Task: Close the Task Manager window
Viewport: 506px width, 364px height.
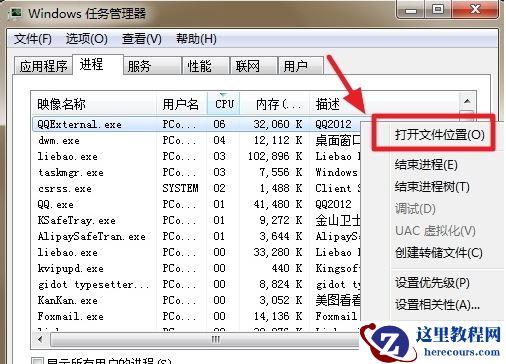Action: [475, 10]
